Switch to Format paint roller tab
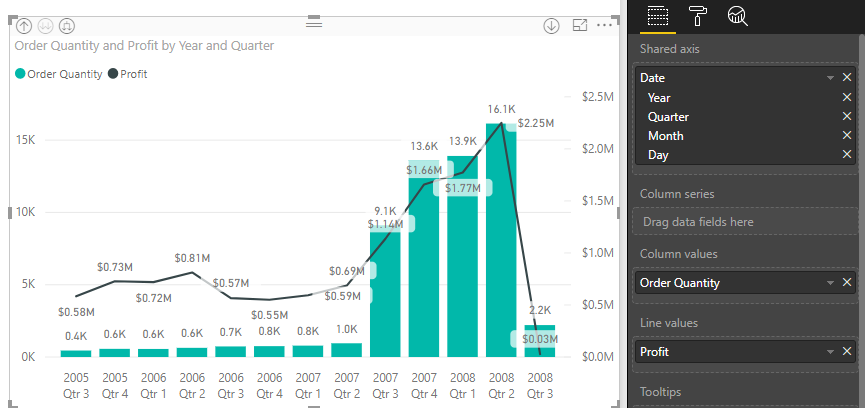Screen dimensions: 865x408 tap(697, 15)
